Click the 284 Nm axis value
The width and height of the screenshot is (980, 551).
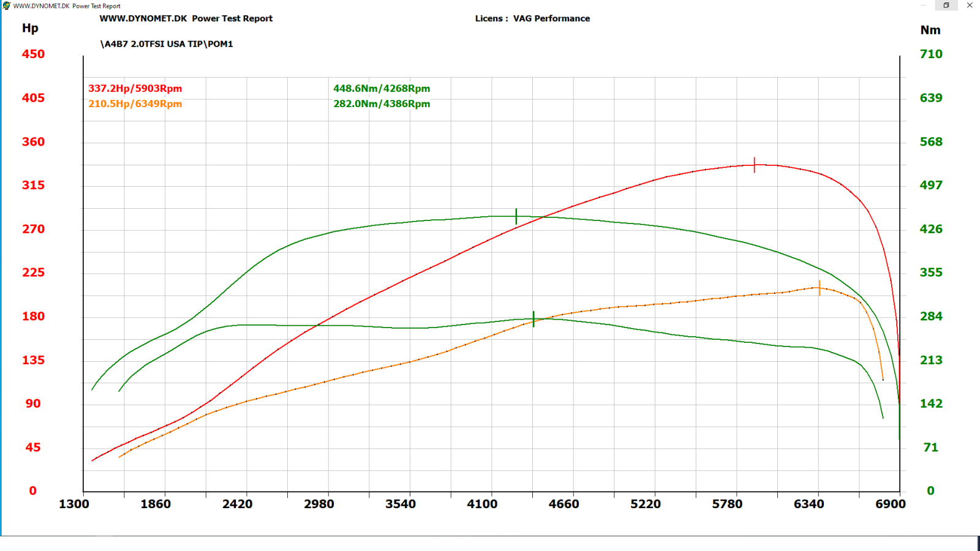click(931, 317)
